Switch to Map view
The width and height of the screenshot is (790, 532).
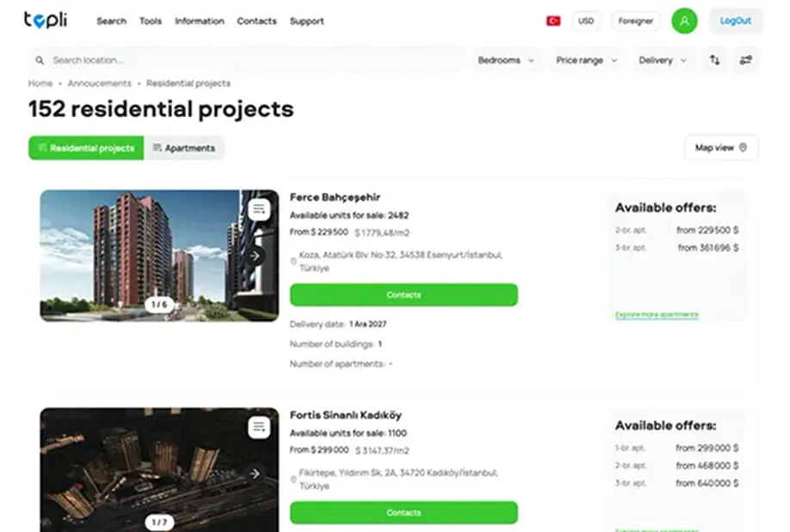(x=721, y=147)
